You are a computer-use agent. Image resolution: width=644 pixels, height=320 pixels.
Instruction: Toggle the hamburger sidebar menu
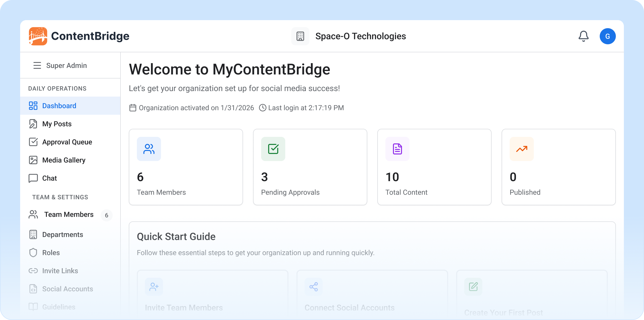pyautogui.click(x=37, y=65)
